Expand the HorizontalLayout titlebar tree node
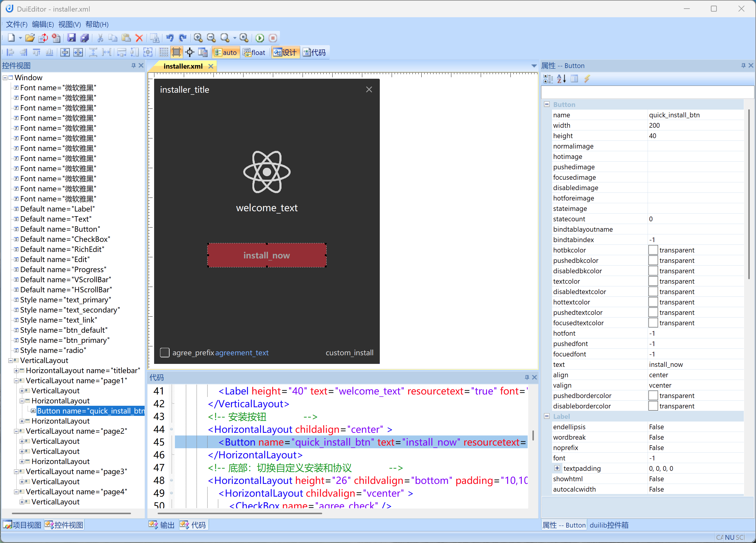 point(16,370)
